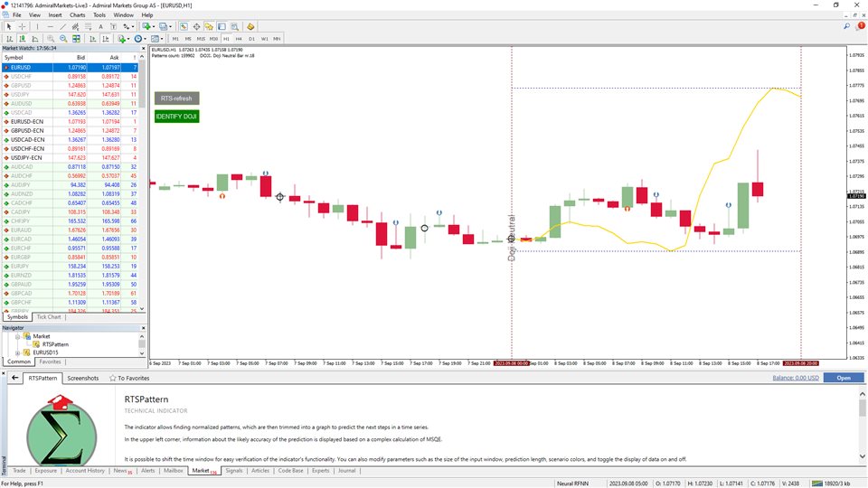Open the Indicators dropdown arrow

pyautogui.click(x=128, y=39)
